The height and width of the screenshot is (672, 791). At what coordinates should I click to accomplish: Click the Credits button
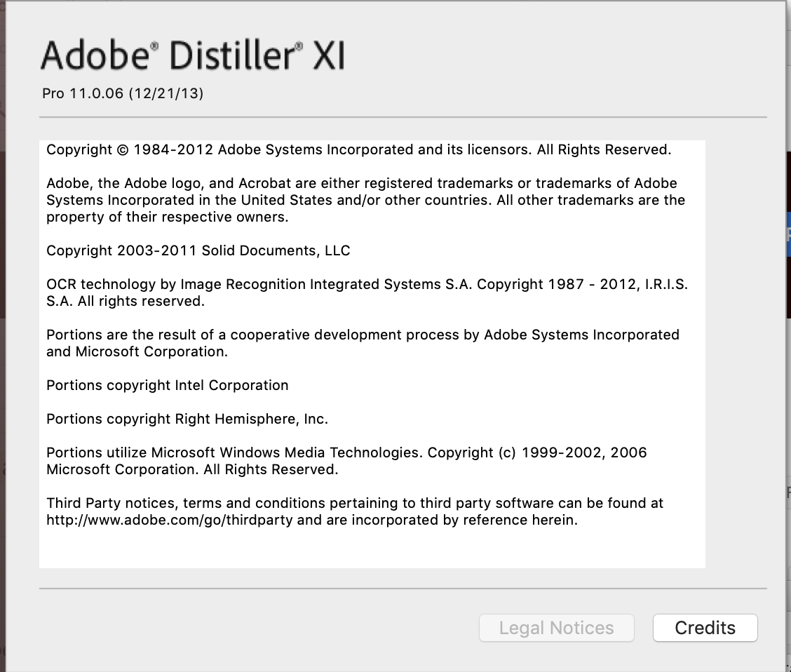click(704, 628)
